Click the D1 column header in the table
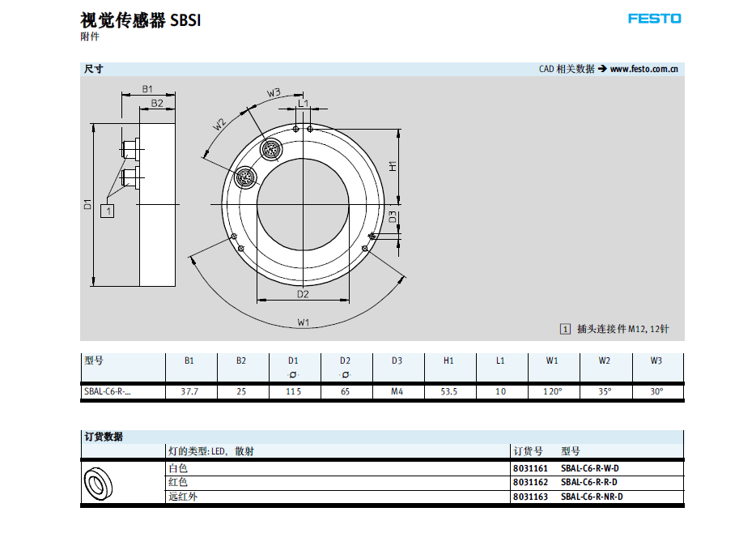 pyautogui.click(x=293, y=360)
